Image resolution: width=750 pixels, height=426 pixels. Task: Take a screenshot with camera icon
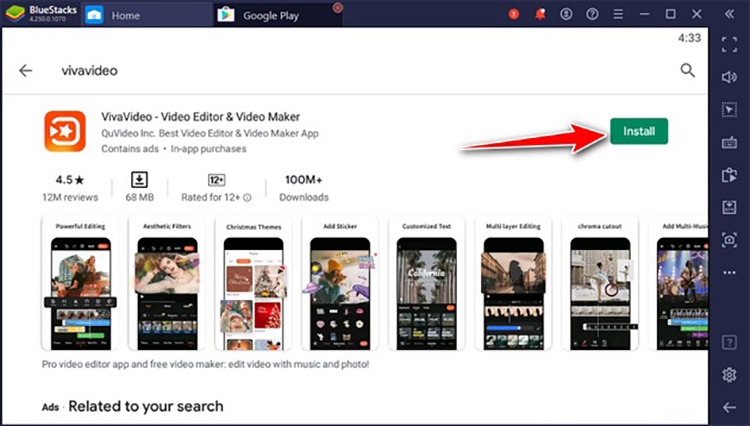729,240
